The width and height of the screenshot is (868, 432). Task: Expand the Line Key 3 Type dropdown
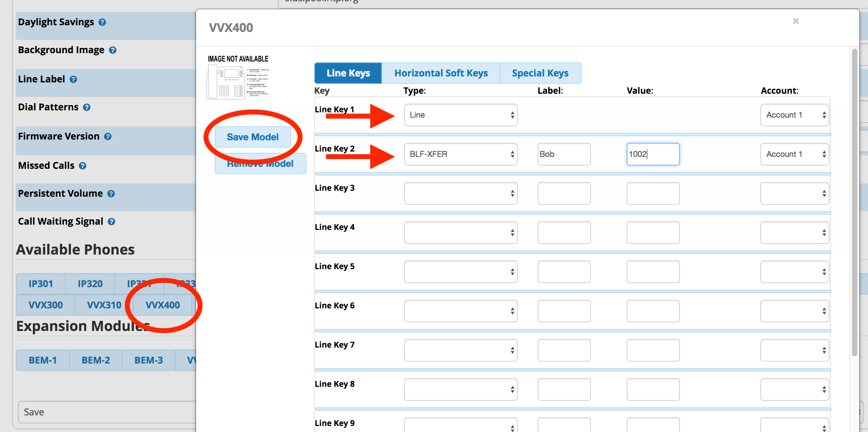460,193
